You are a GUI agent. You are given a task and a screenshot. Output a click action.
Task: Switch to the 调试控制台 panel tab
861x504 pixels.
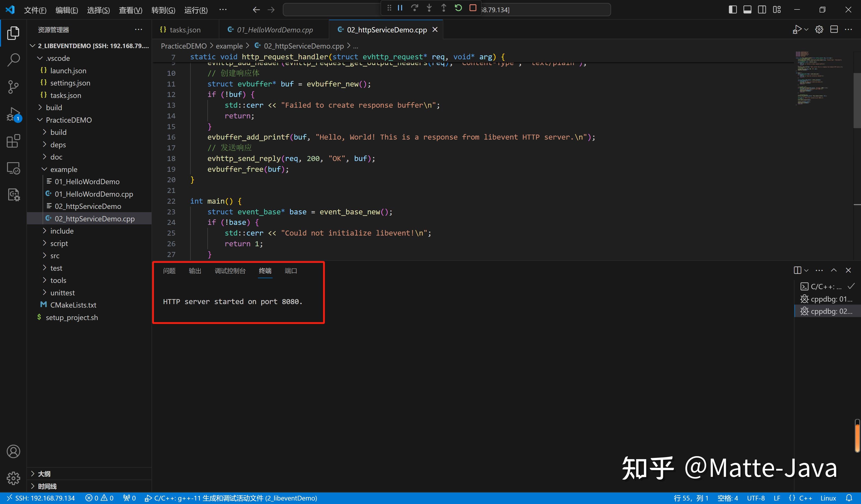(230, 271)
